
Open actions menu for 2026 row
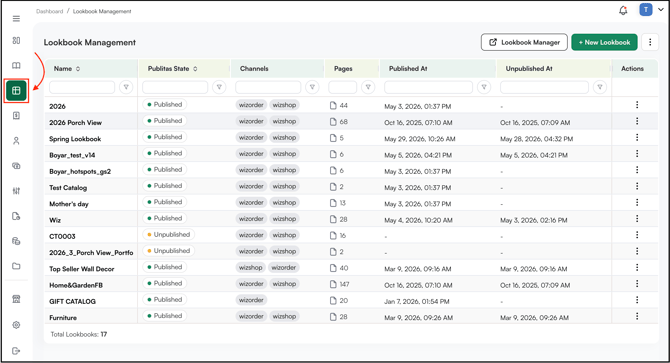tap(637, 105)
